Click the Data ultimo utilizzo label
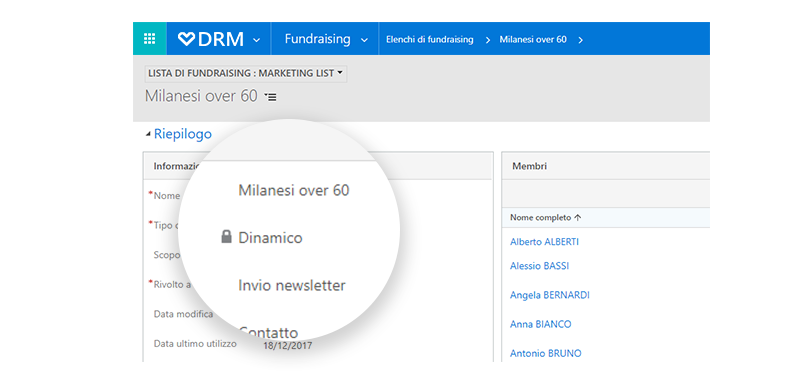Screen dimensions: 800x386 [195, 344]
